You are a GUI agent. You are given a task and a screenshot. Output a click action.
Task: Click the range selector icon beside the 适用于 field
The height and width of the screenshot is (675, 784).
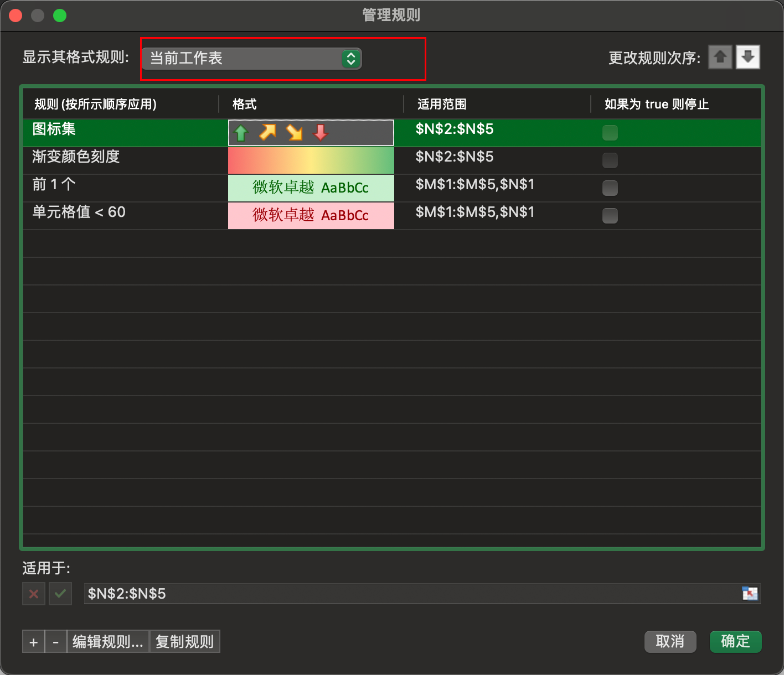(x=750, y=593)
